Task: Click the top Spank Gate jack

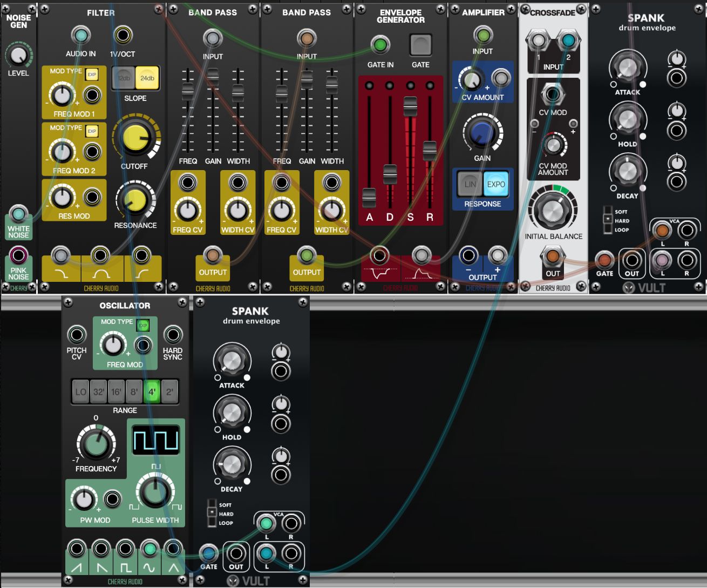Action: coord(604,261)
